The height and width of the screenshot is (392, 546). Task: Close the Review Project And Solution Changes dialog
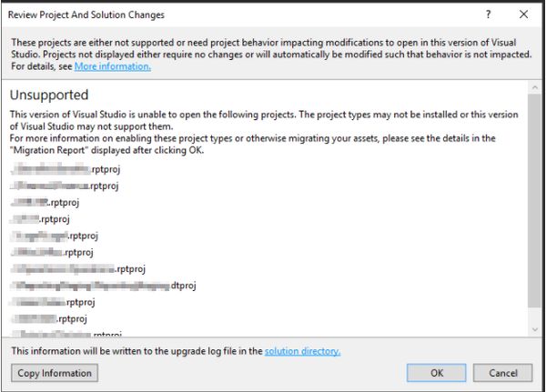pyautogui.click(x=523, y=15)
